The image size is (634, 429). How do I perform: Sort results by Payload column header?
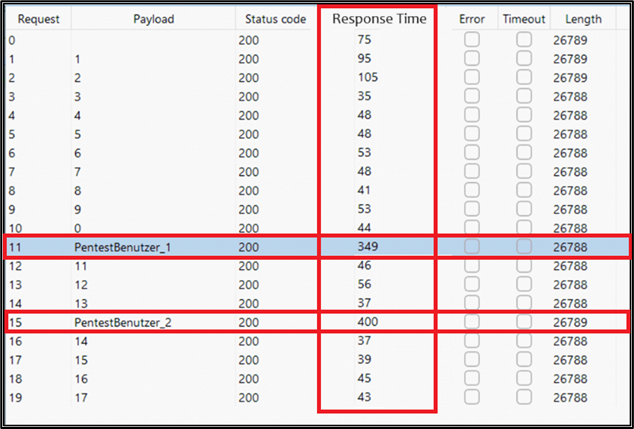tap(151, 19)
